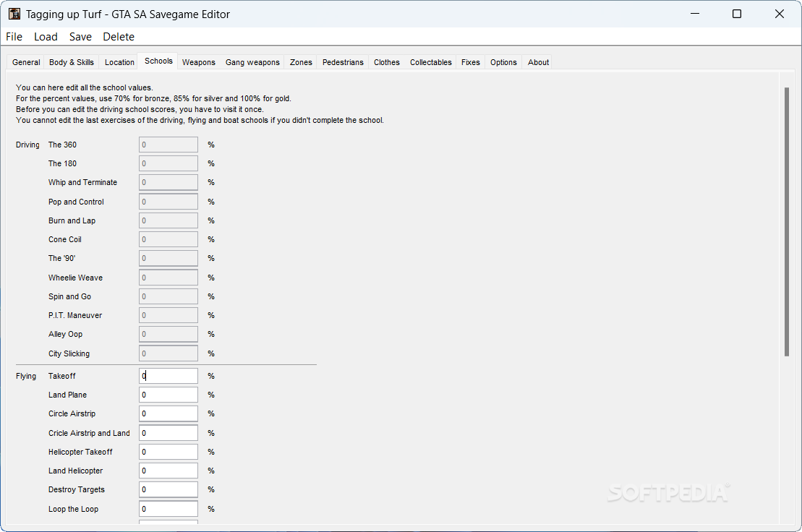
Task: Show the About tab
Action: click(x=538, y=62)
